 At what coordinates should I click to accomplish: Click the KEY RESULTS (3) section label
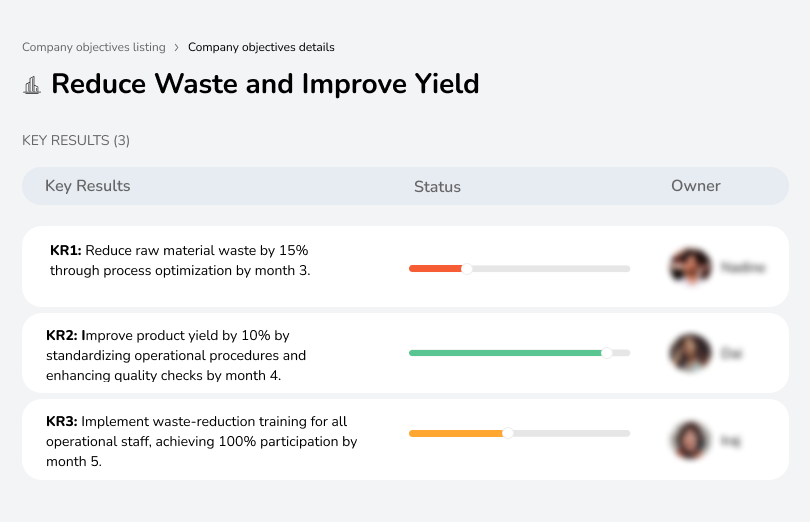76,141
